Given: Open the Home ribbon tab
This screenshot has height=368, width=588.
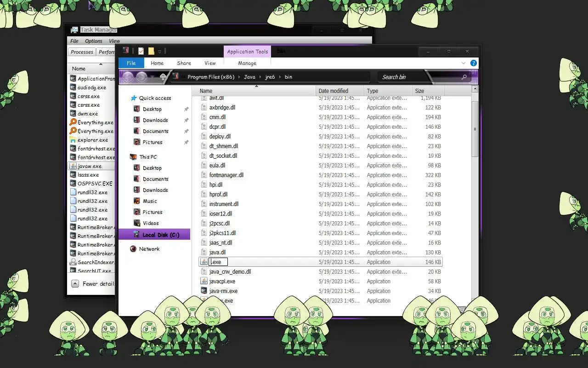Looking at the screenshot, I should click(x=157, y=63).
